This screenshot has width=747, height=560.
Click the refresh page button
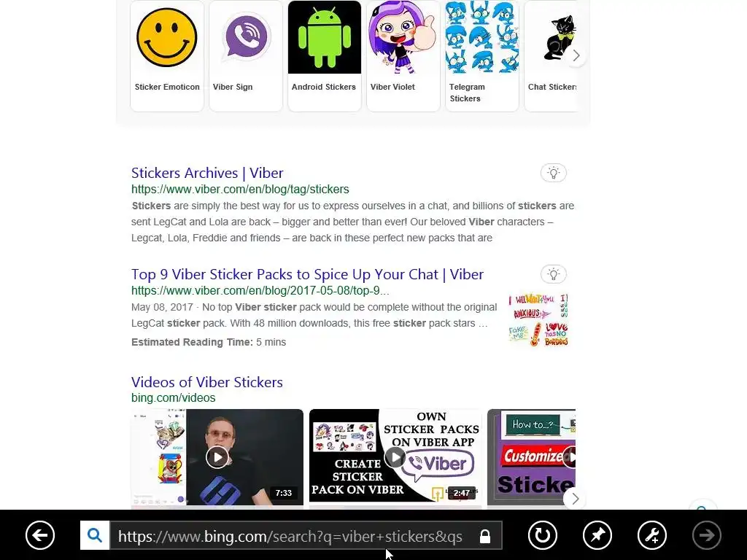[x=543, y=535]
